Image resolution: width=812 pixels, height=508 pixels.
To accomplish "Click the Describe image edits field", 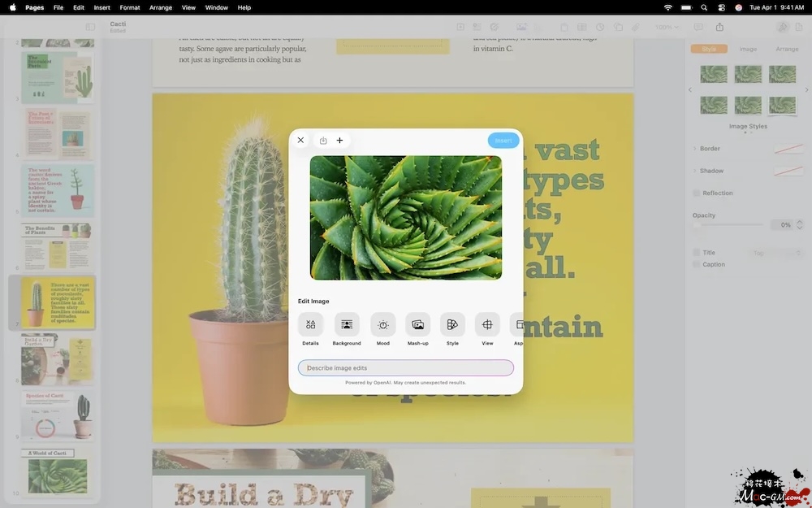I will click(406, 368).
